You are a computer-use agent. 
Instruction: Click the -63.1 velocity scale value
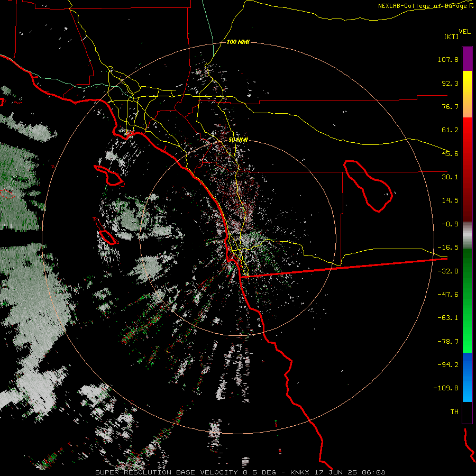coord(448,318)
